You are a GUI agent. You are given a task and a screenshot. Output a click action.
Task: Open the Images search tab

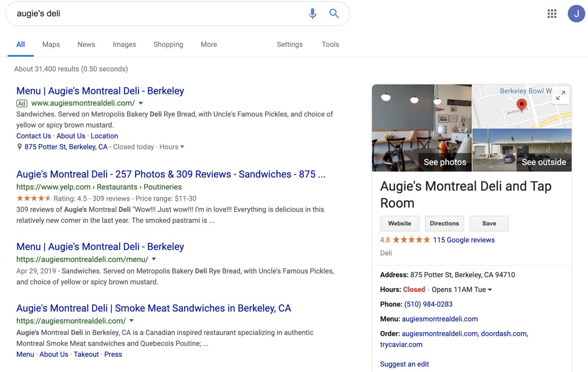[x=124, y=44]
